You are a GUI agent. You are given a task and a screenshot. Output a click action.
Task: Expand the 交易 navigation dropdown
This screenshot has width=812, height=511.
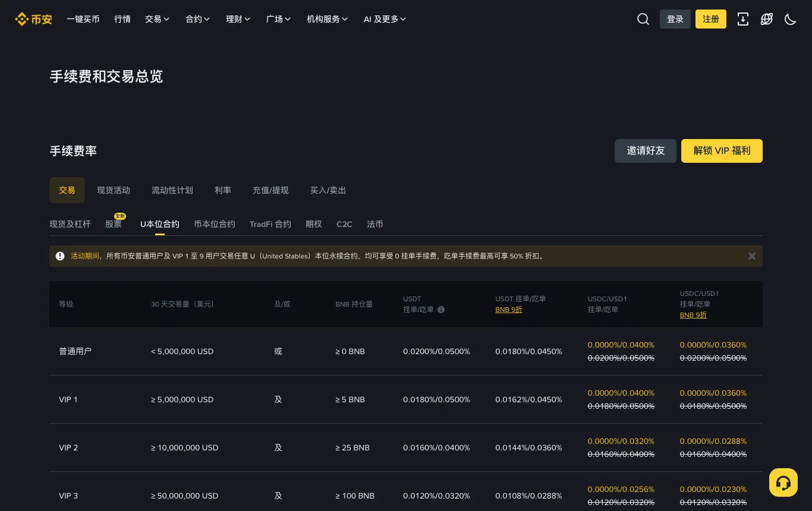coord(158,19)
